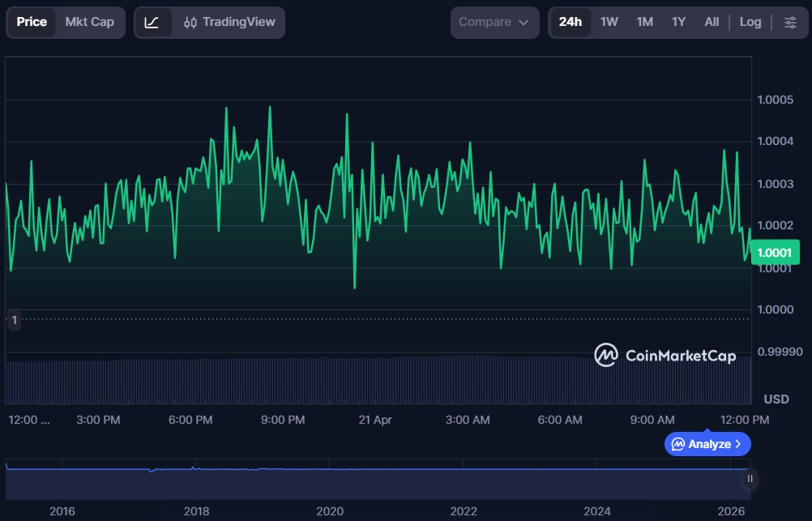The width and height of the screenshot is (812, 521).
Task: Switch to the Price tab
Action: click(32, 22)
